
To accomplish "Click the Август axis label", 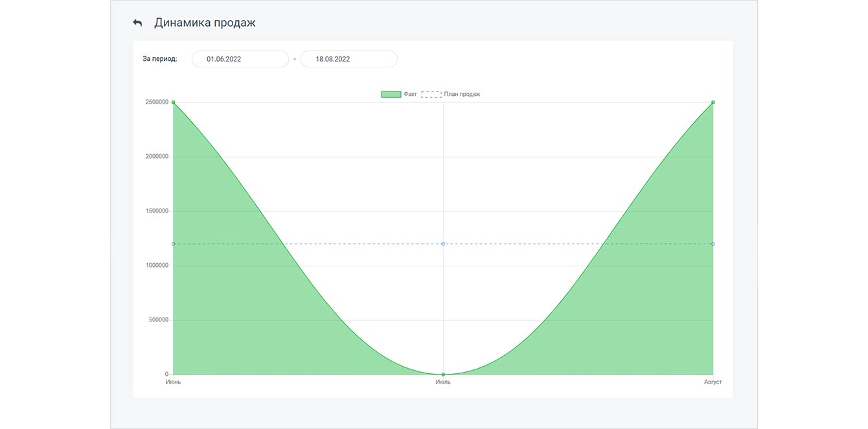I will coord(713,382).
